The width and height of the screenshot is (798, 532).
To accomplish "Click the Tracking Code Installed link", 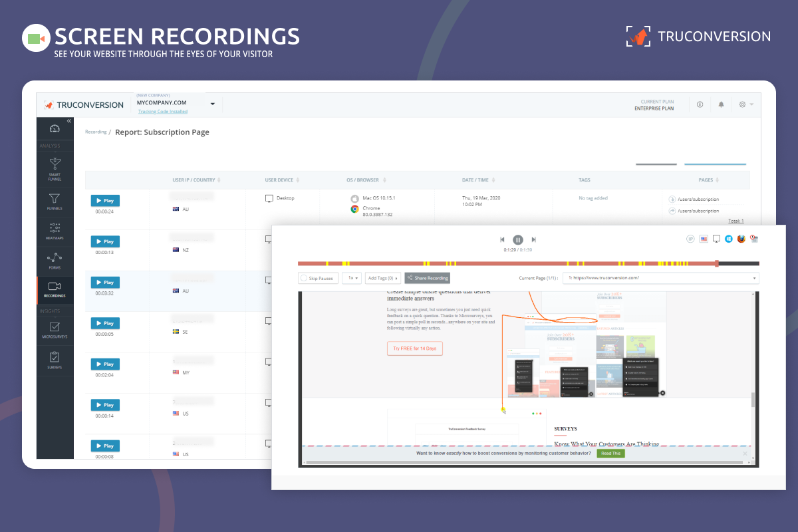I will click(162, 111).
